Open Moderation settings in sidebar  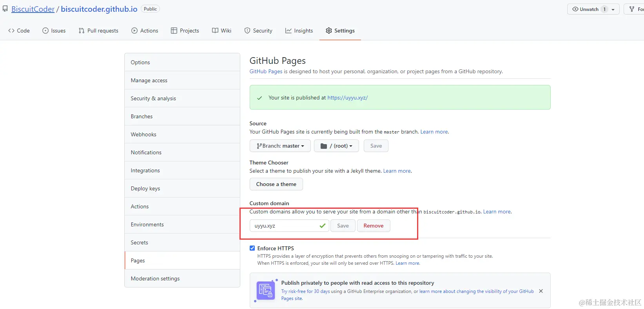pyautogui.click(x=182, y=278)
